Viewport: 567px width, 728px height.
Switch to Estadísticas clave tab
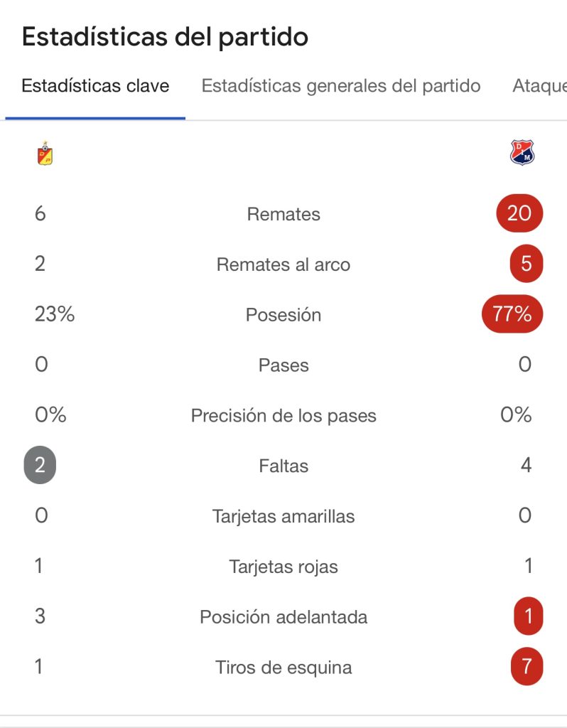click(x=95, y=87)
